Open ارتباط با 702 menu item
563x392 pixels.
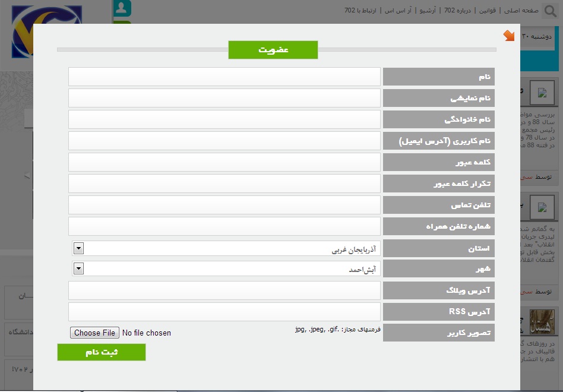point(360,11)
